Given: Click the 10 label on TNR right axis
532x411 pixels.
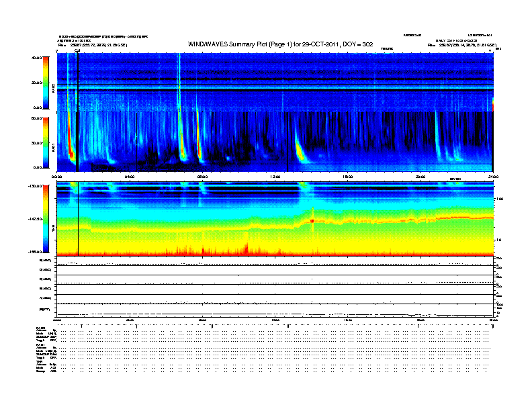Looking at the screenshot, I should pos(500,240).
